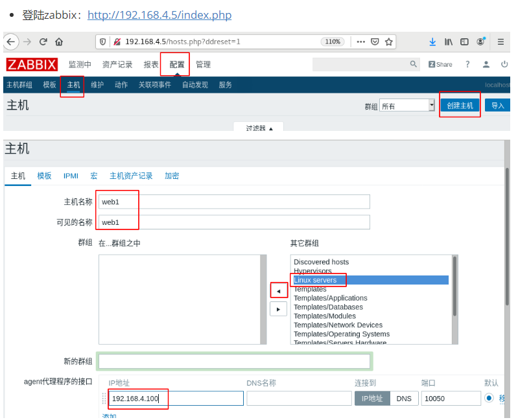Collapse the 过滤器 filter expander
The width and height of the screenshot is (518, 420).
click(259, 128)
